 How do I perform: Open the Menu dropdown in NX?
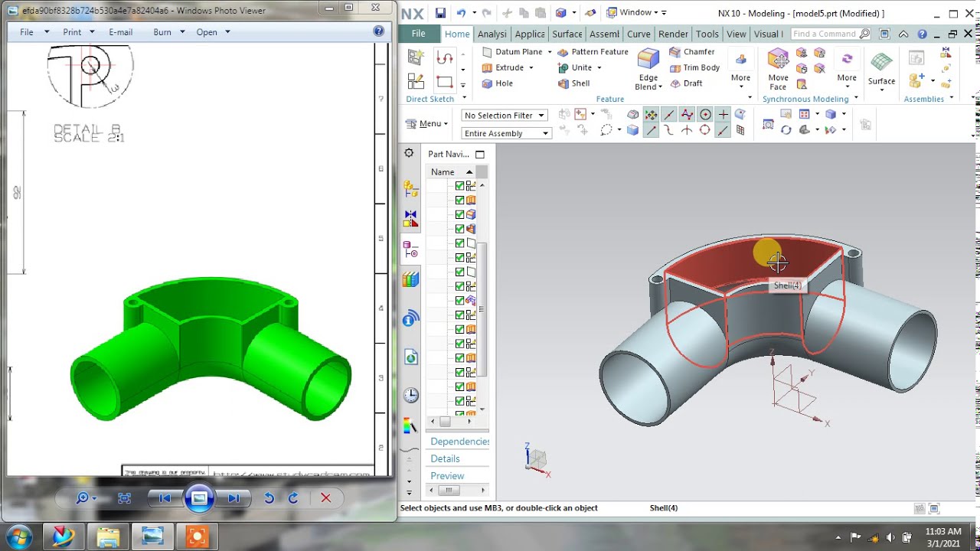(427, 123)
